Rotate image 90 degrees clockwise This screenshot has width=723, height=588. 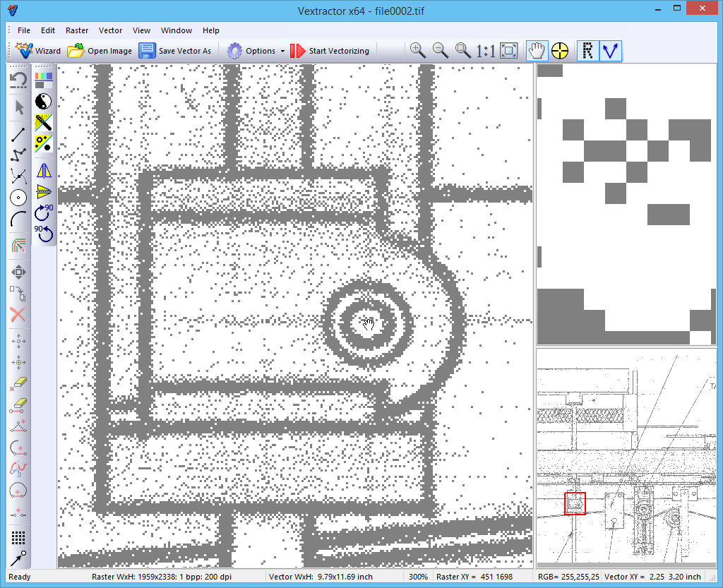(44, 211)
